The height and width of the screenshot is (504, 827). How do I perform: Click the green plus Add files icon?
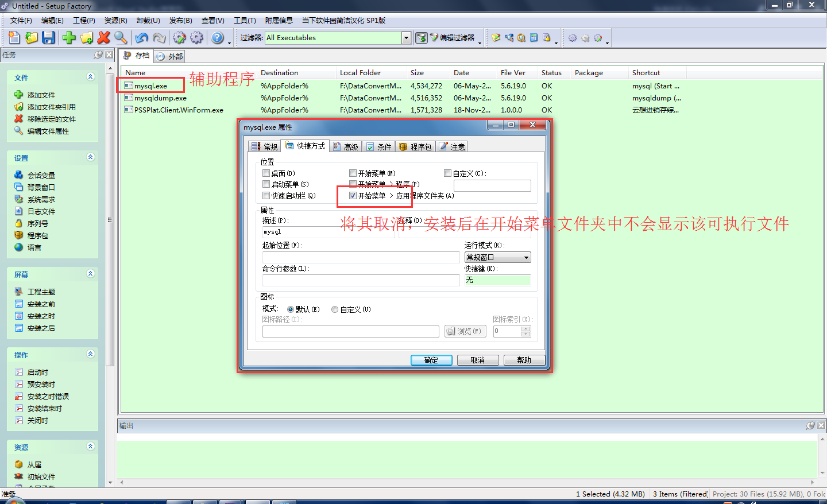[x=69, y=38]
